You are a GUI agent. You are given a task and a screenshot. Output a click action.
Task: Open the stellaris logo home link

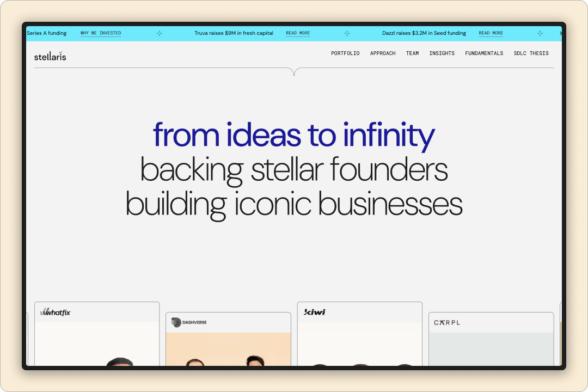(50, 57)
